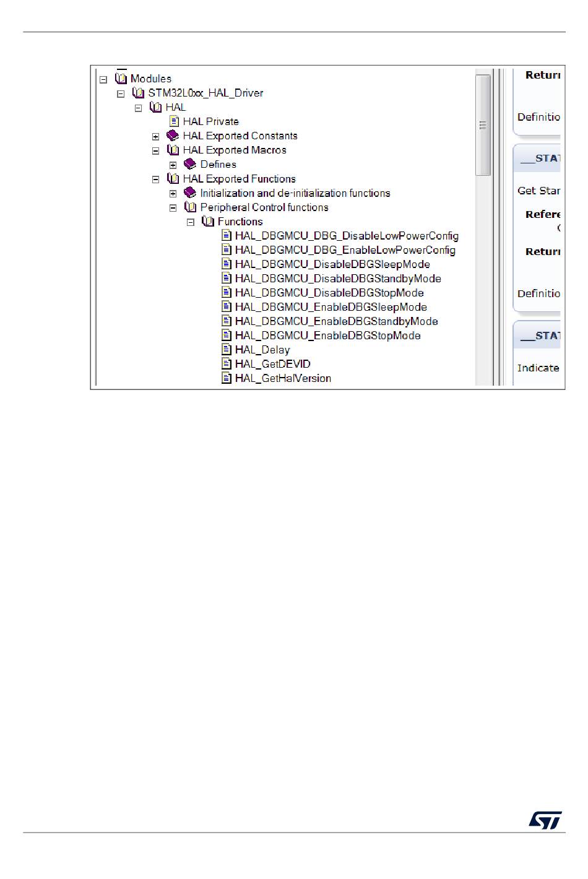Select Initialization and de-initialization functions item
The width and height of the screenshot is (588, 879).
pyautogui.click(x=295, y=193)
